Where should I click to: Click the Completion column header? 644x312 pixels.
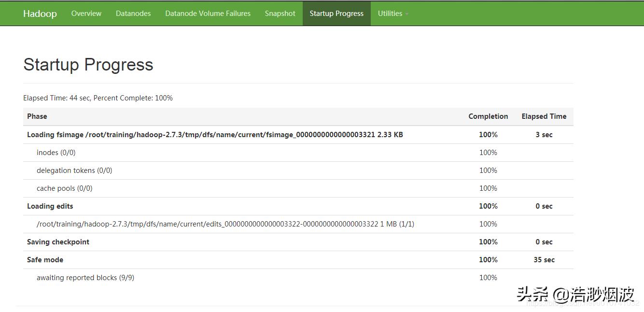click(488, 116)
